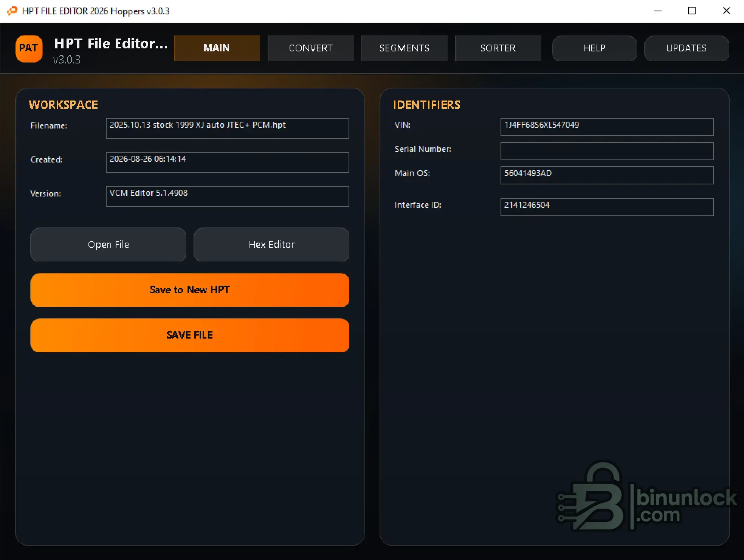Switch to the MAIN tab
Screen dimensions: 744x560
(217, 48)
